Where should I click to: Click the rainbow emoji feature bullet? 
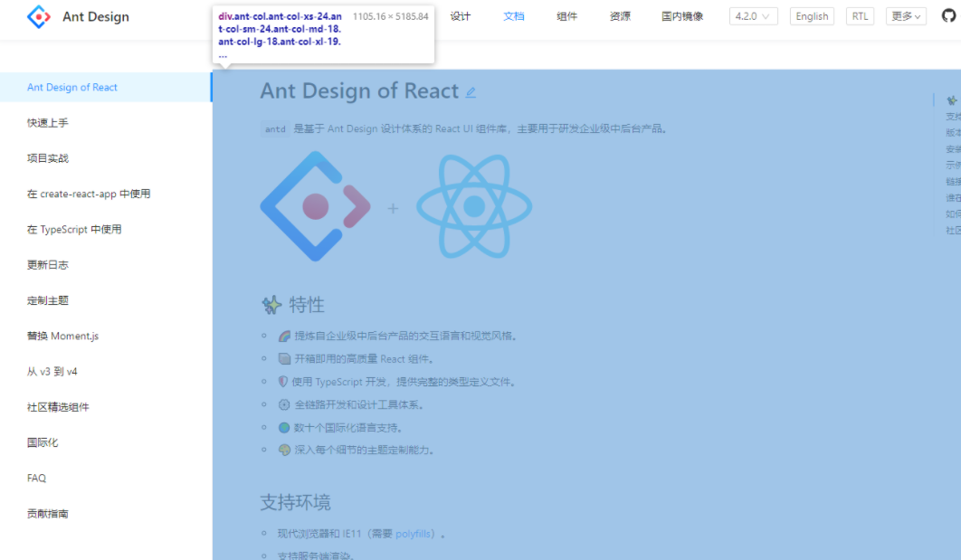tap(284, 336)
